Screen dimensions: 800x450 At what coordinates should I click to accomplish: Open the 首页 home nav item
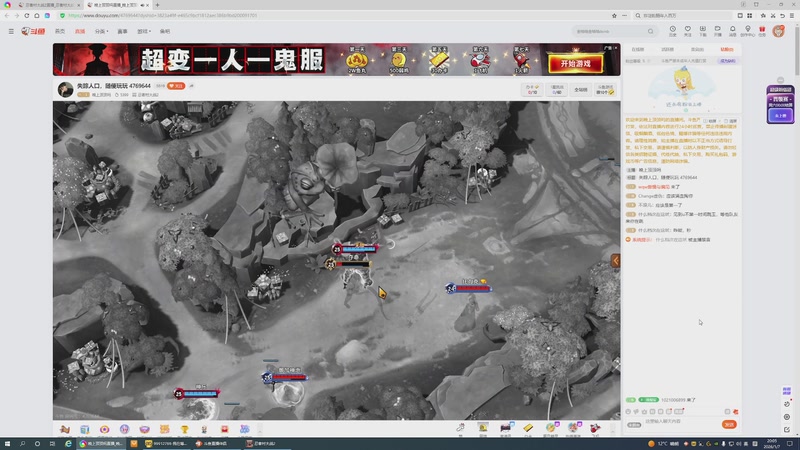(60, 31)
